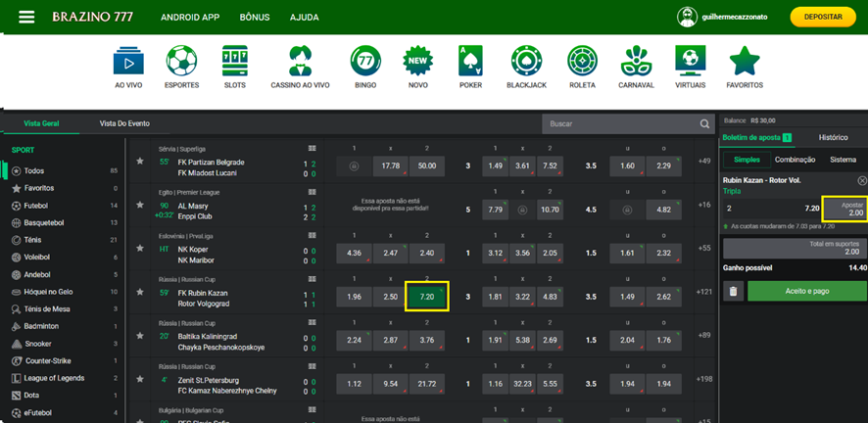This screenshot has height=423, width=868.
Task: Open the FAVORITOS star icon
Action: point(745,61)
